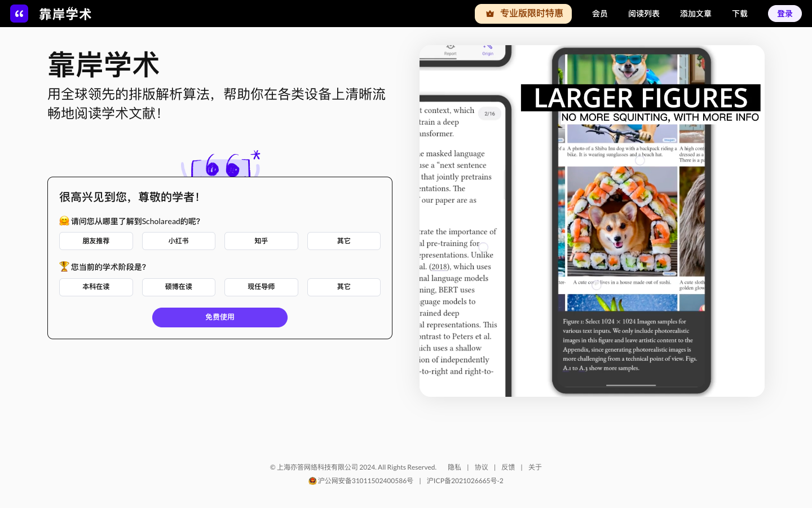This screenshot has width=812, height=508.
Task: Open the 会员 menu item
Action: 600,14
